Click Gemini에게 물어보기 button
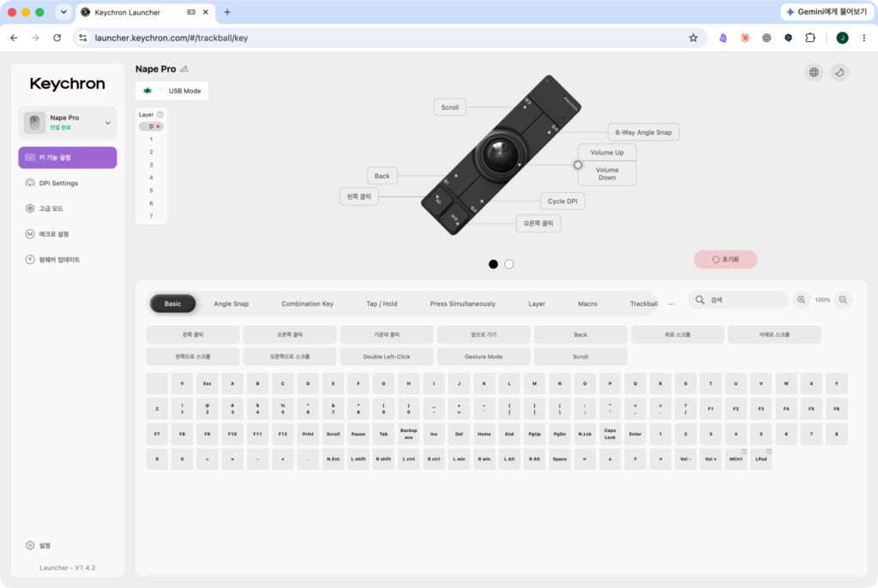Screen dimensions: 878x588 (827, 12)
